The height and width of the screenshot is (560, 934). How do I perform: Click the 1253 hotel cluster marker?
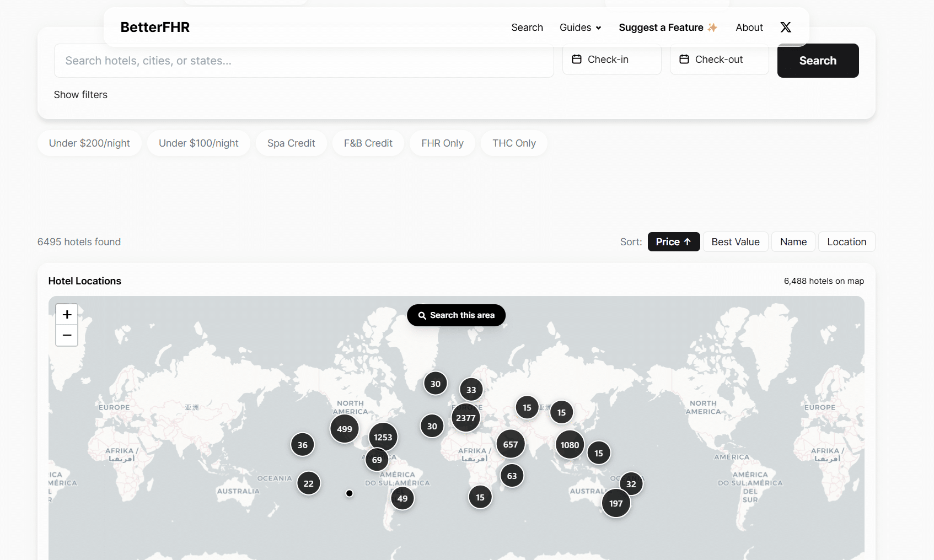click(383, 437)
